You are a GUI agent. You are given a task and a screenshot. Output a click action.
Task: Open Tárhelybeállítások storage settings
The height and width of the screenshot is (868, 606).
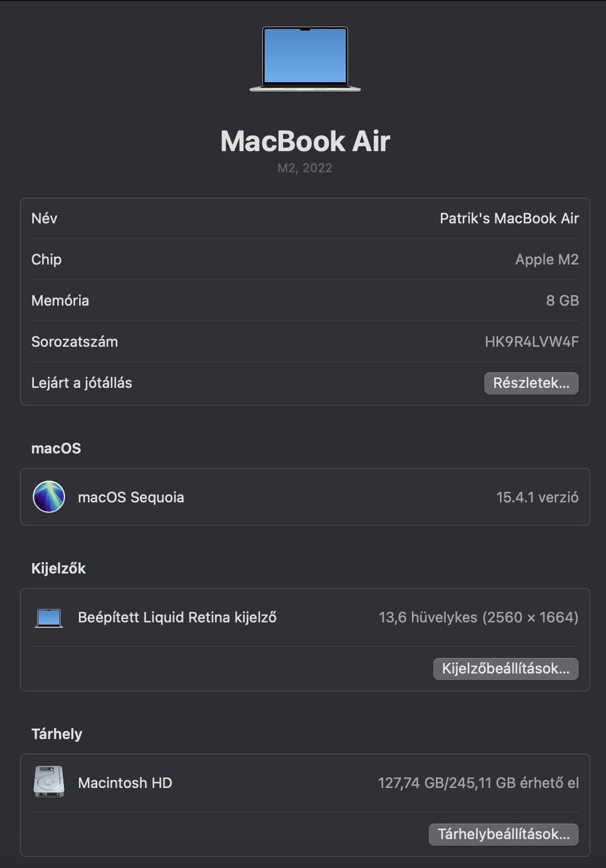click(503, 834)
